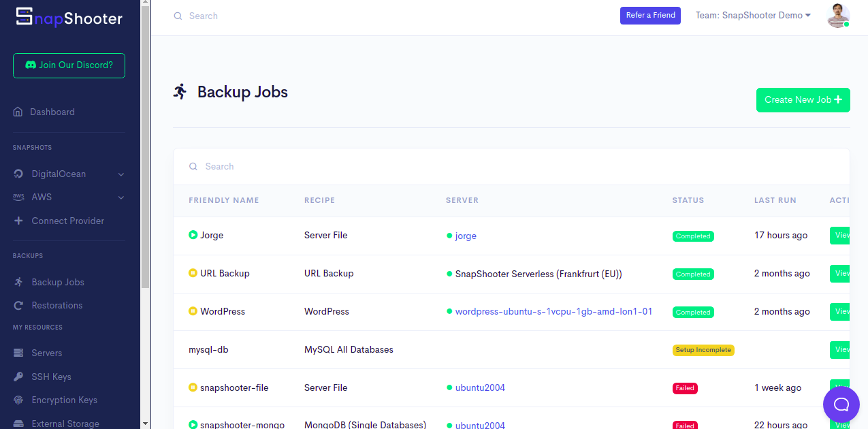Expand the DigitalOcean chevron
Image resolution: width=868 pixels, height=429 pixels.
(120, 174)
